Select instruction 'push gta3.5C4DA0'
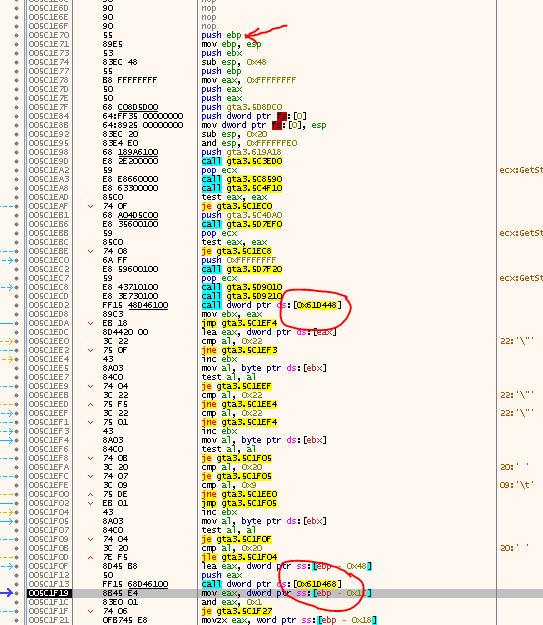Image resolution: width=543 pixels, height=625 pixels. [x=242, y=215]
